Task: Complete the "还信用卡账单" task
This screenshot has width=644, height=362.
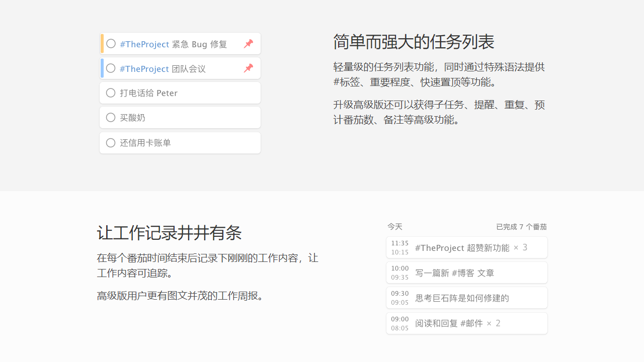Action: coord(110,142)
